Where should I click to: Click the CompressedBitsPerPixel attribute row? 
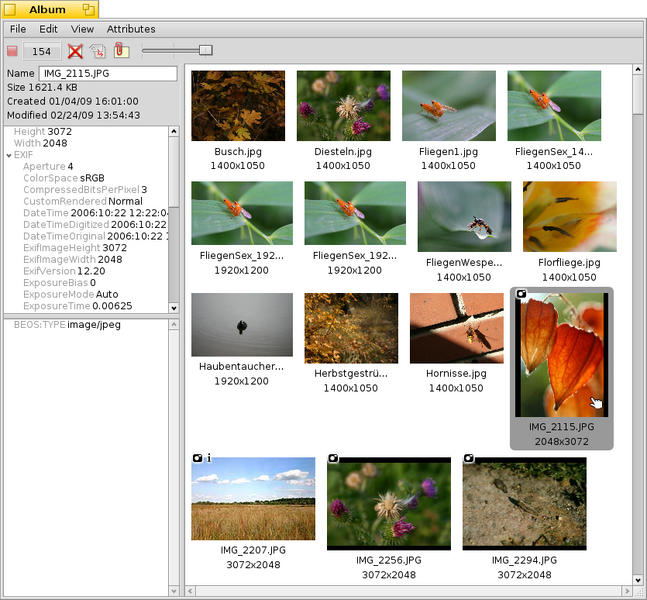[85, 189]
